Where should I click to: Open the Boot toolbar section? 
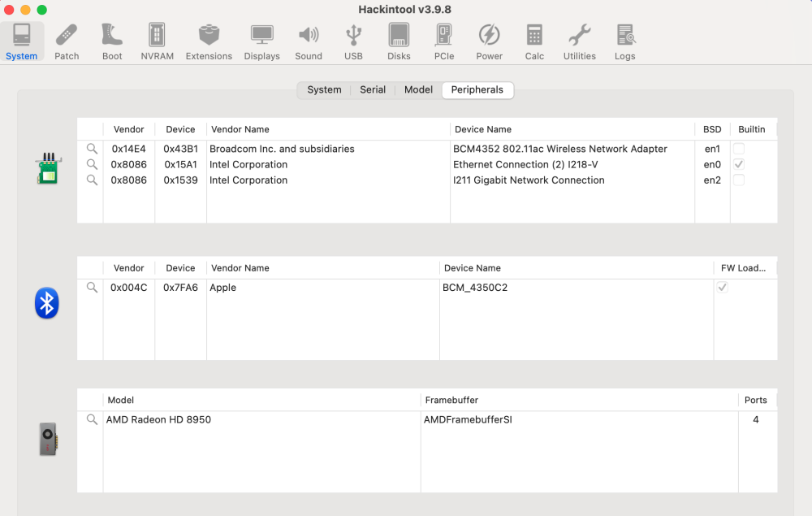click(112, 42)
